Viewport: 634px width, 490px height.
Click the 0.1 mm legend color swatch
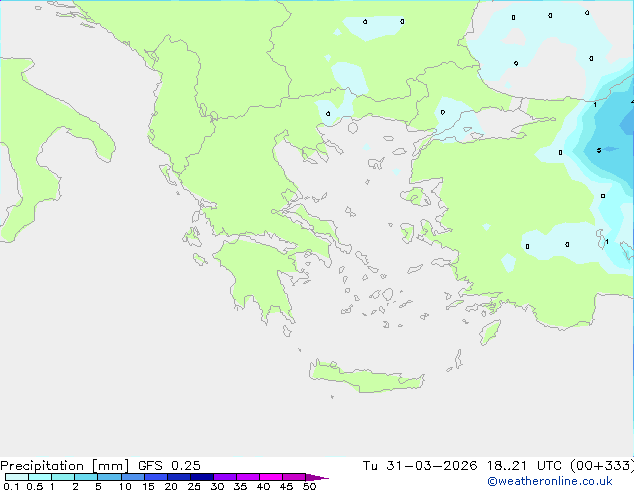17,477
